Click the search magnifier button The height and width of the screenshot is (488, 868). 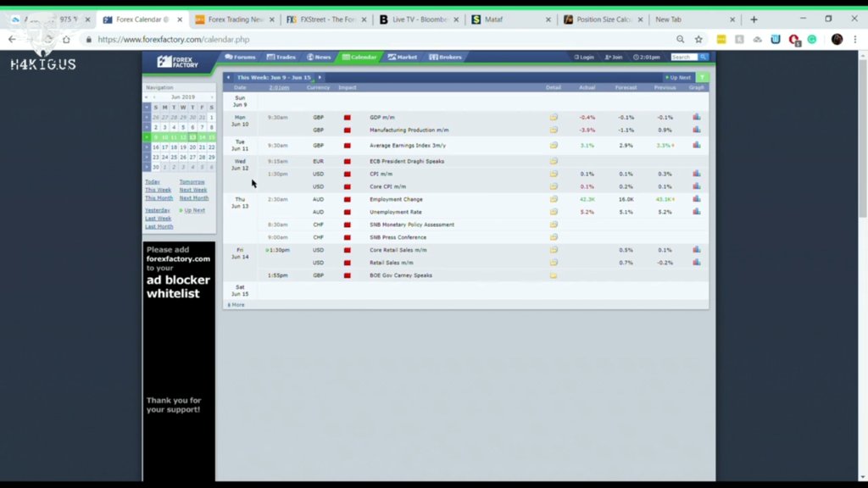pyautogui.click(x=703, y=57)
